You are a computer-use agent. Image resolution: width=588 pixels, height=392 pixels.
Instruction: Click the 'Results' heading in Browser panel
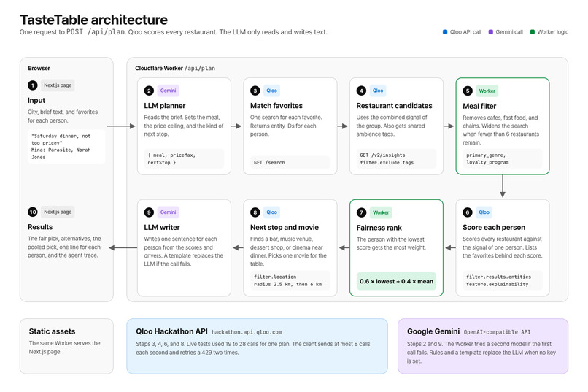tap(40, 227)
